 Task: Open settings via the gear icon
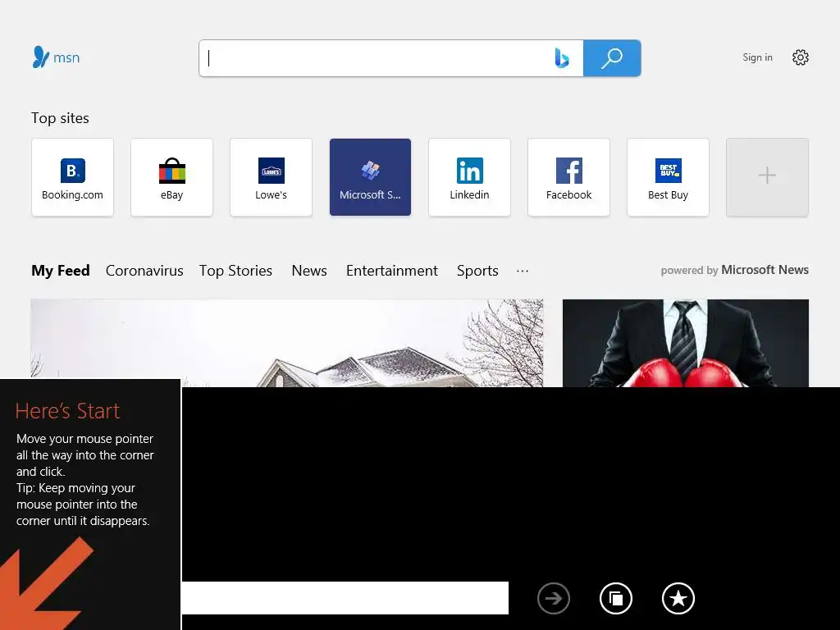[x=801, y=57]
